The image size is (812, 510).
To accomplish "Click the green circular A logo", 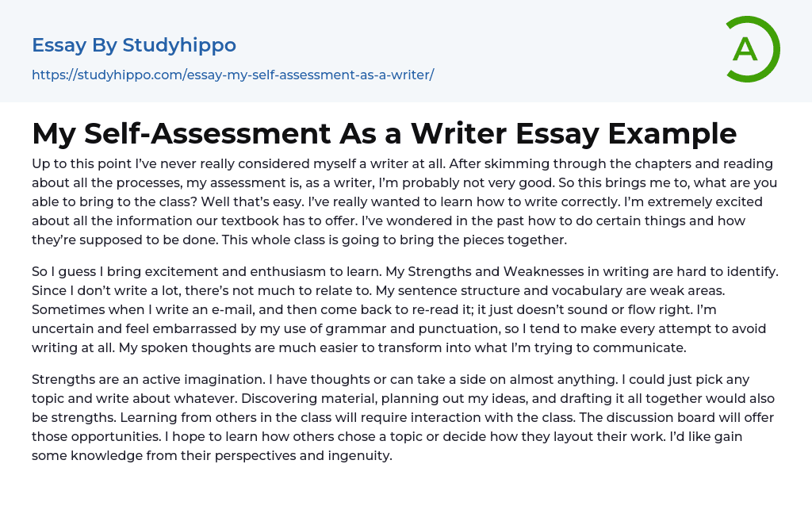I will [x=752, y=49].
